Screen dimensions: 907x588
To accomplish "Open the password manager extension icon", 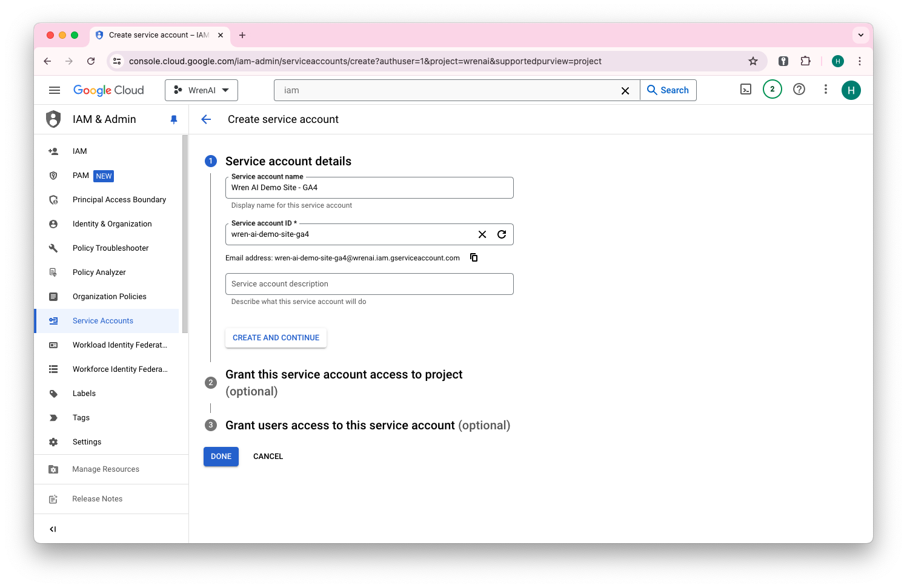I will [783, 61].
